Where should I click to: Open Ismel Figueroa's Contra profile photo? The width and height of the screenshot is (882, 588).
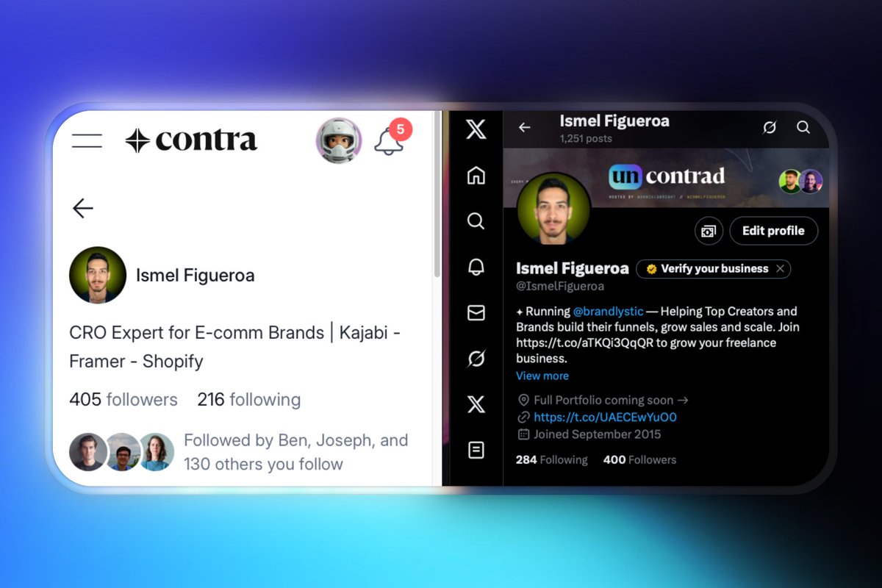tap(98, 276)
